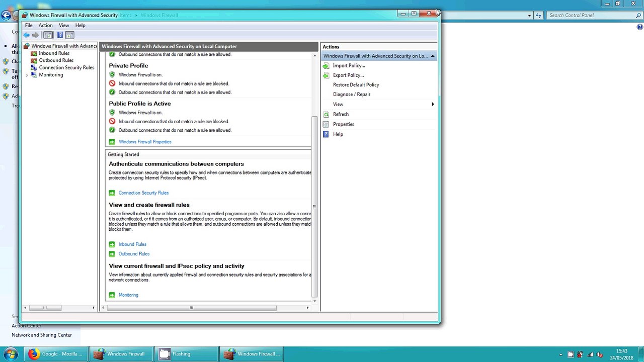This screenshot has height=362, width=644.
Task: Select the Monitoring node in the tree
Action: 51,75
